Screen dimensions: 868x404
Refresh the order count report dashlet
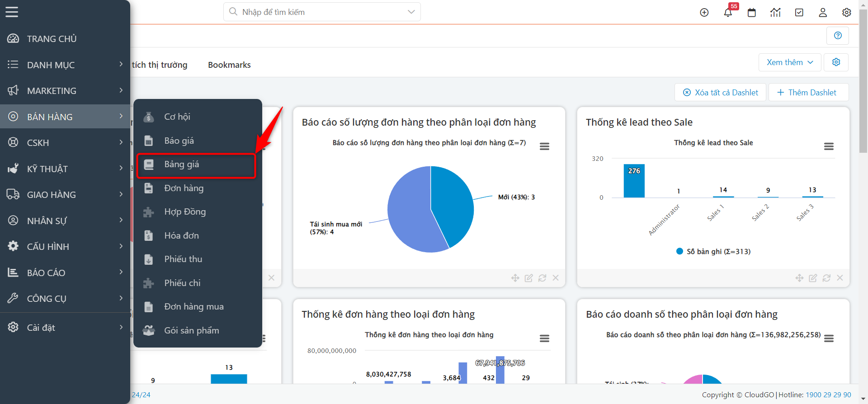pos(542,278)
